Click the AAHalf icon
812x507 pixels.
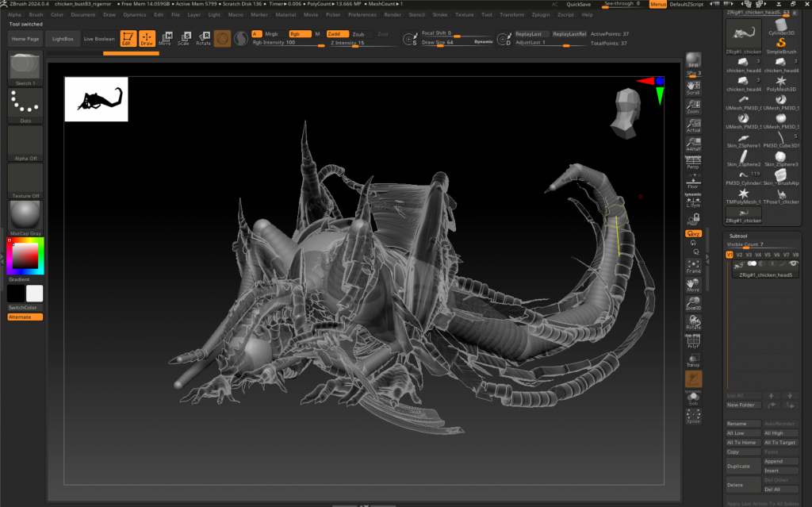[x=693, y=144]
